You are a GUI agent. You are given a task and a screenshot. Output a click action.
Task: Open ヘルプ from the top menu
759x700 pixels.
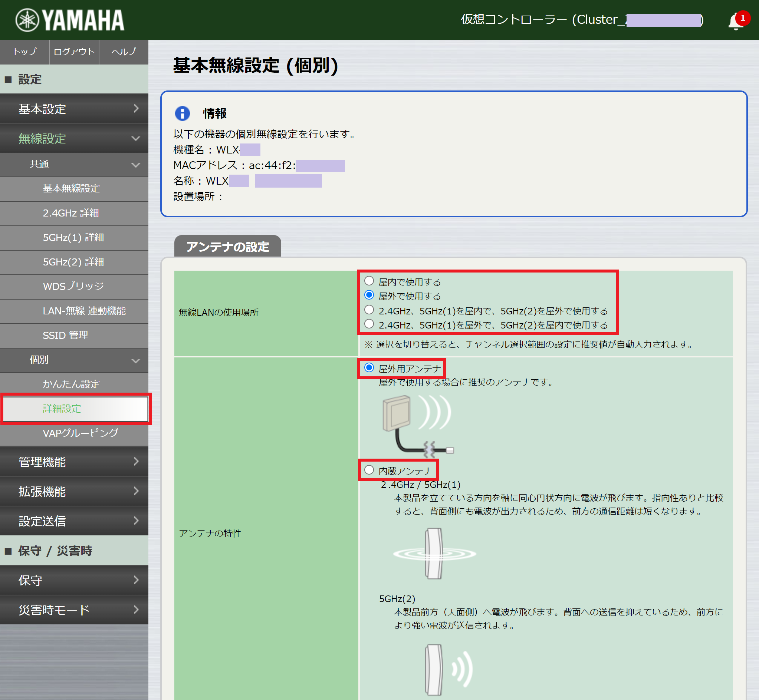point(123,52)
